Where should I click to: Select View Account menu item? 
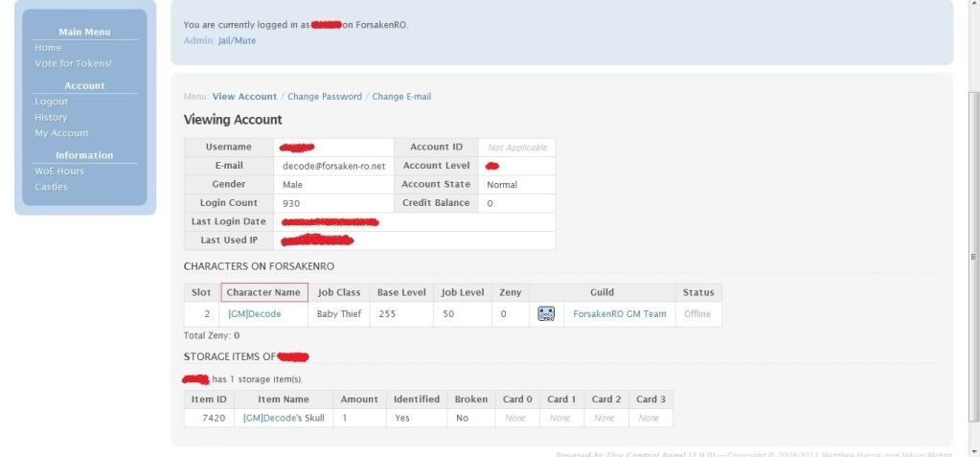coord(244,96)
